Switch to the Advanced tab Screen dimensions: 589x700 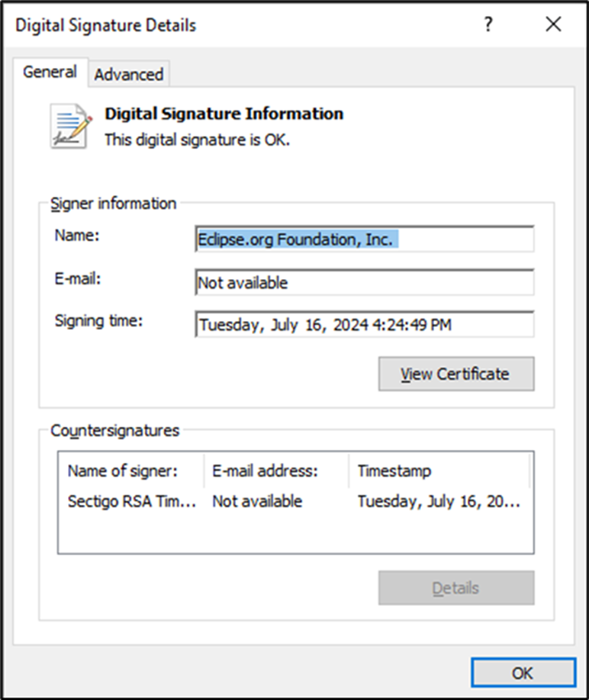[x=129, y=74]
